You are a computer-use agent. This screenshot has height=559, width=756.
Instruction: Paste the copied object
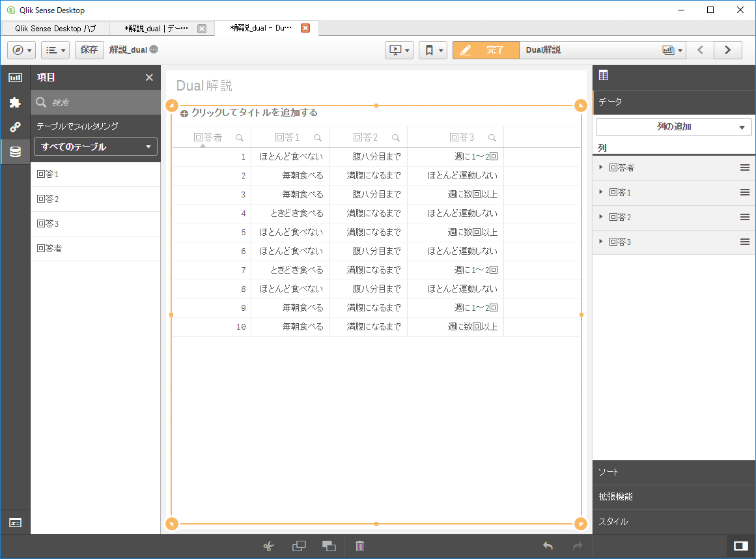click(x=329, y=546)
